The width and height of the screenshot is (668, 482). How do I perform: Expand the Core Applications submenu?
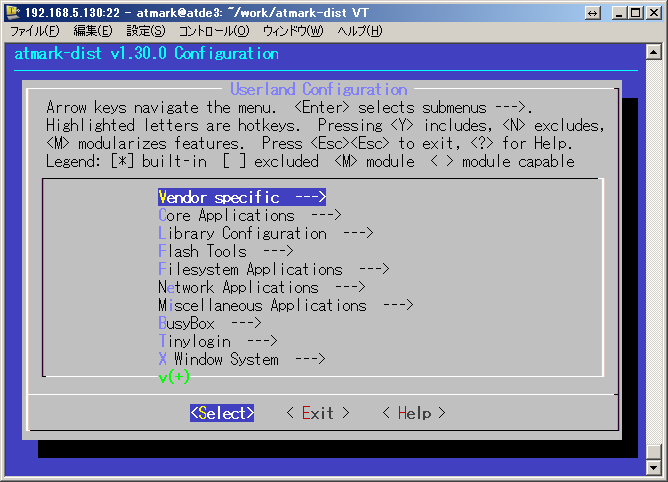point(250,215)
